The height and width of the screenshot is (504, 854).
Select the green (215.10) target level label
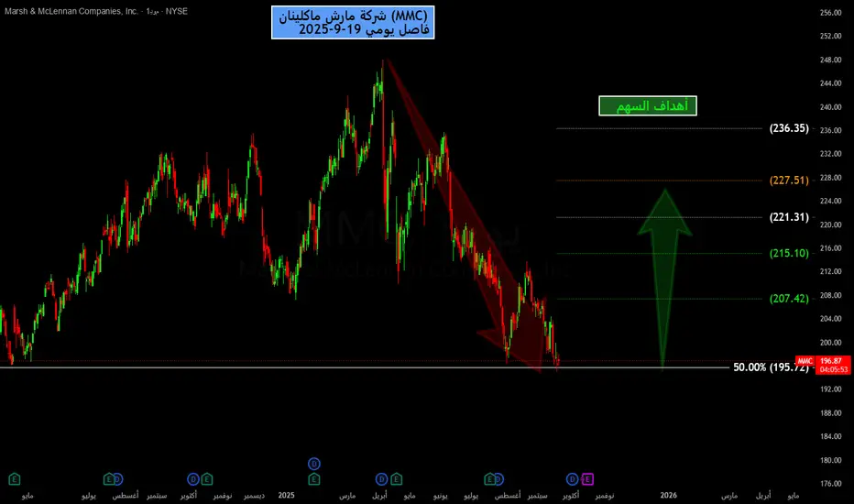point(789,253)
